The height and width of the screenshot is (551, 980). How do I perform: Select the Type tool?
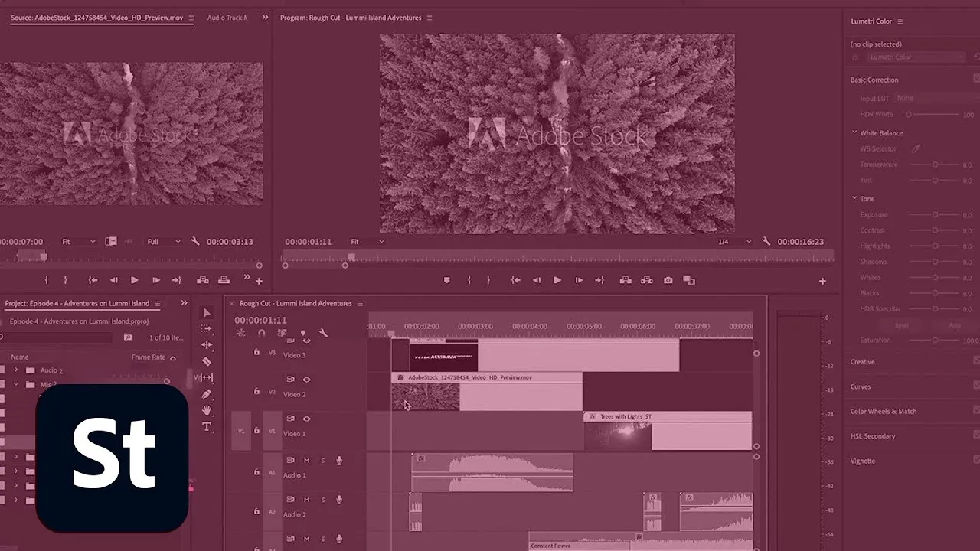(207, 426)
